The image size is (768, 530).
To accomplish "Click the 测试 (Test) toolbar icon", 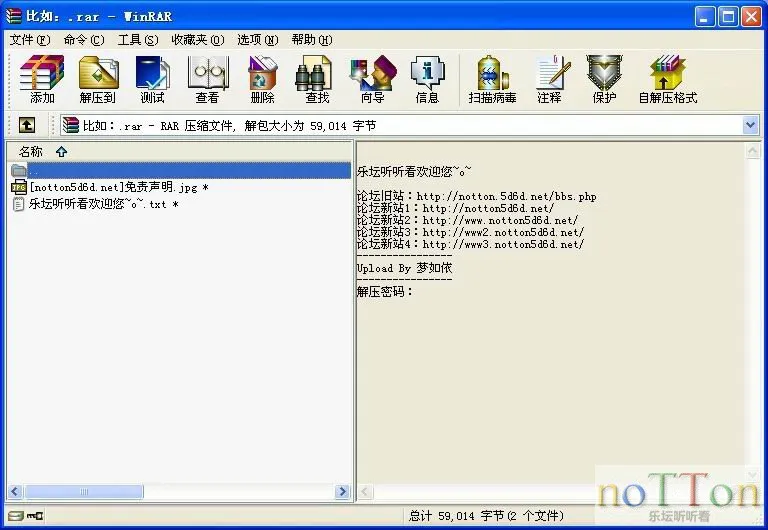I will coord(152,79).
